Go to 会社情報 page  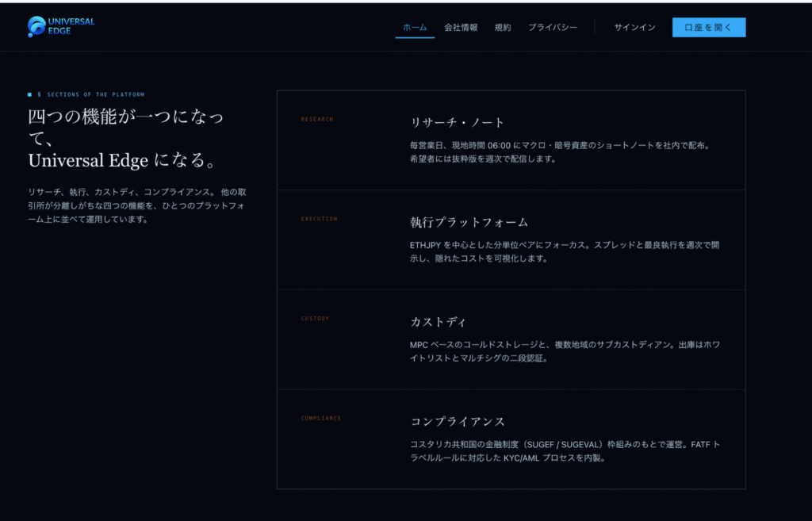click(461, 28)
